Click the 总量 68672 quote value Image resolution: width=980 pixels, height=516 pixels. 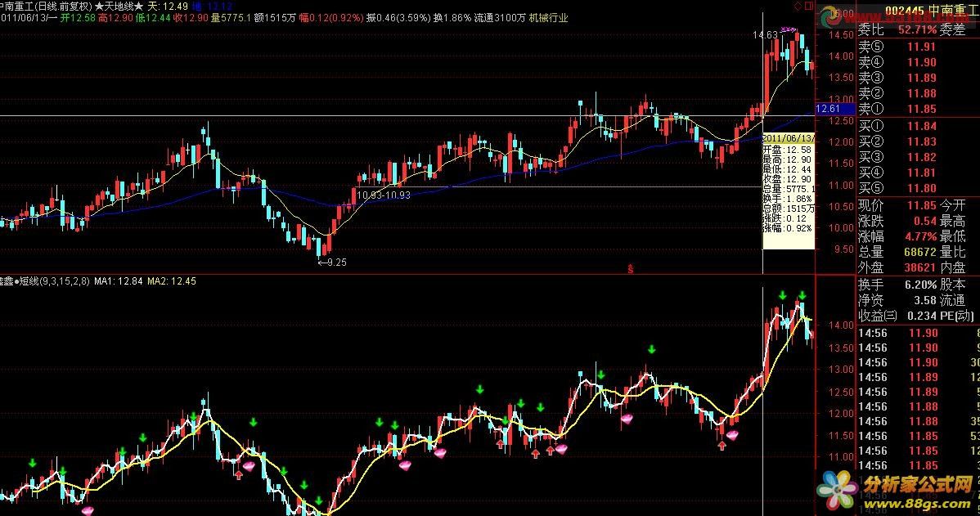pyautogui.click(x=920, y=253)
